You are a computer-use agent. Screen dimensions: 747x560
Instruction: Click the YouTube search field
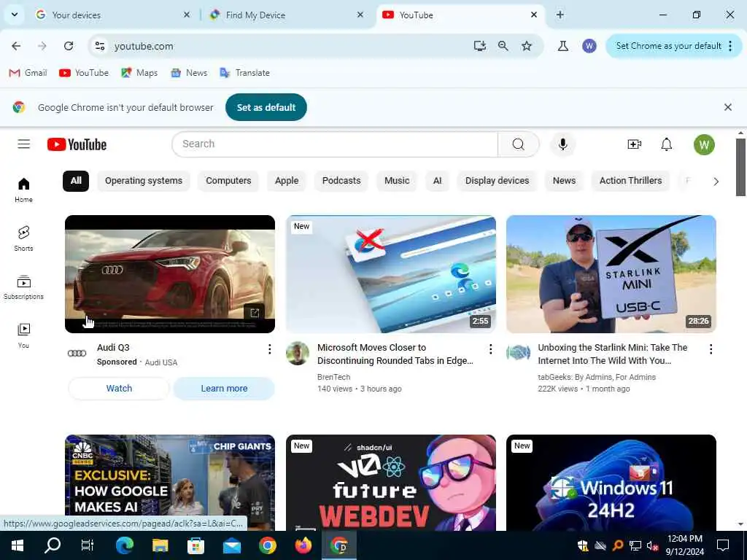pos(336,144)
